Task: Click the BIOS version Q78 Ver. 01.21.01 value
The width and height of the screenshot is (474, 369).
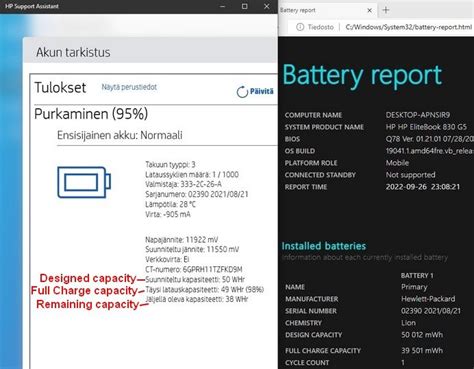Action: tap(430, 139)
